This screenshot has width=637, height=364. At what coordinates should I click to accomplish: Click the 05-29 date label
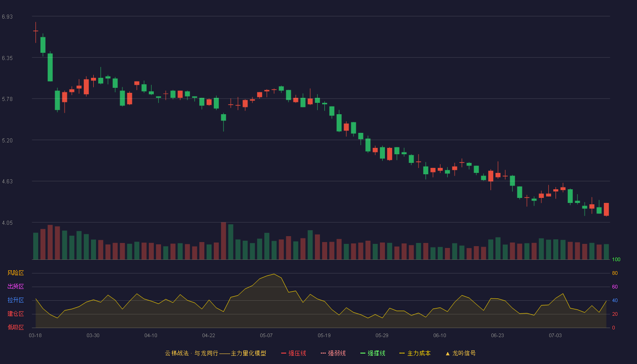tap(382, 336)
